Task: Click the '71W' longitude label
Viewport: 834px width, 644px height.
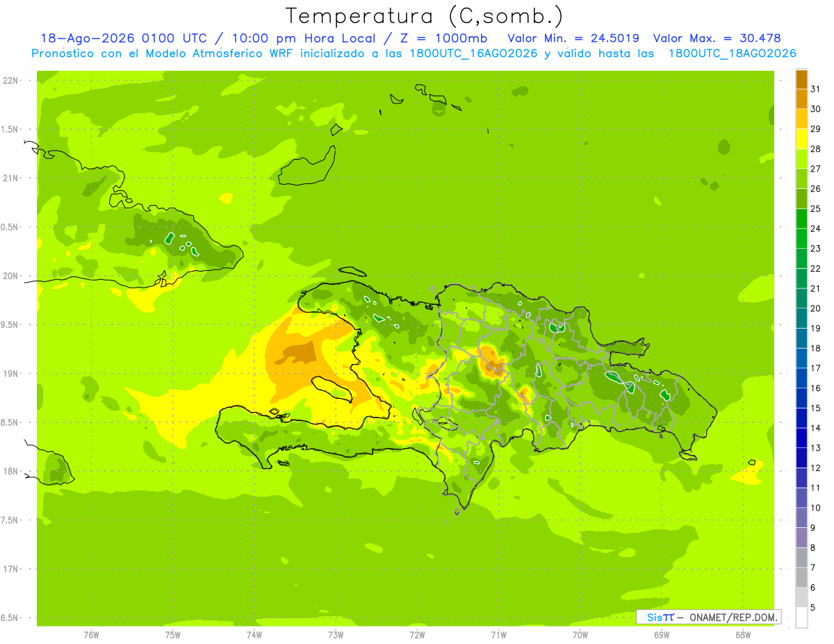Action: coord(498,635)
